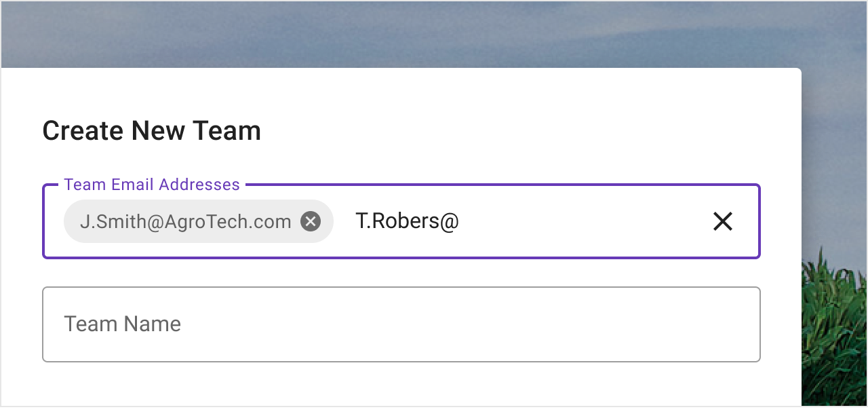Click the large X icon in the email field
Screen dimensions: 868x414
click(723, 221)
